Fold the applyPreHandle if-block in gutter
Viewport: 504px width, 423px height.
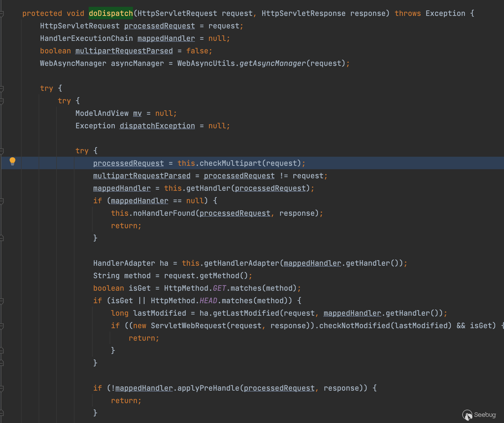[2, 388]
